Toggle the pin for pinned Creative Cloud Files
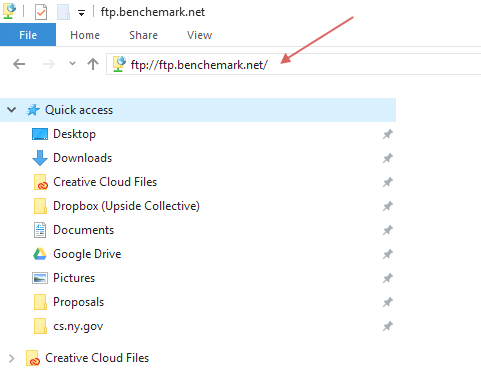Screen dimensions: 481x375 387,182
